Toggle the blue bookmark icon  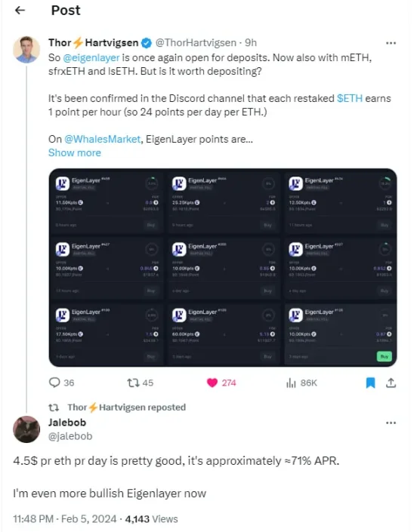tap(370, 383)
